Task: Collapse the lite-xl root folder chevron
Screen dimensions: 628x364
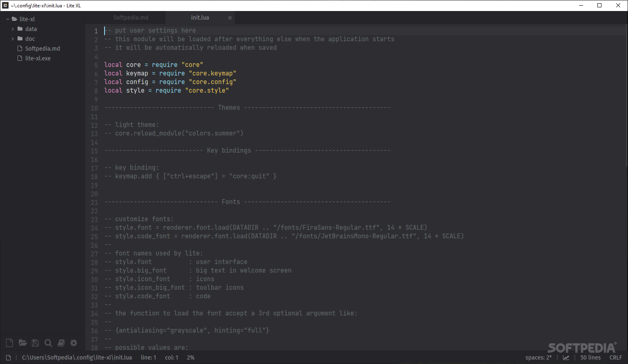Action: [8, 19]
